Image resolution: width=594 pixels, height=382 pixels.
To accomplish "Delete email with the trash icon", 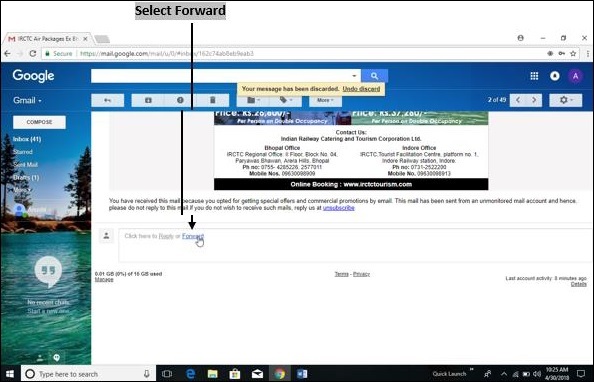I will pyautogui.click(x=213, y=100).
